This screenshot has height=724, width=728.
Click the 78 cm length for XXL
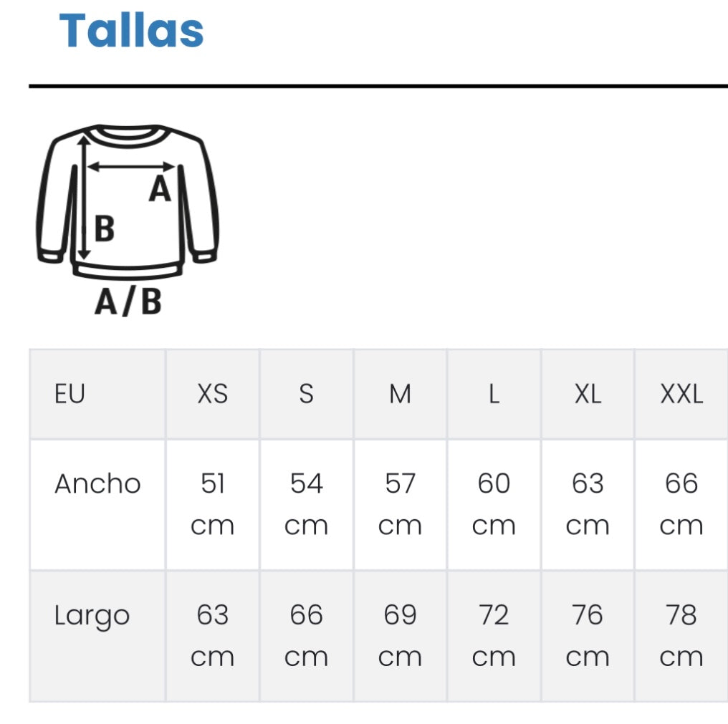click(x=681, y=636)
